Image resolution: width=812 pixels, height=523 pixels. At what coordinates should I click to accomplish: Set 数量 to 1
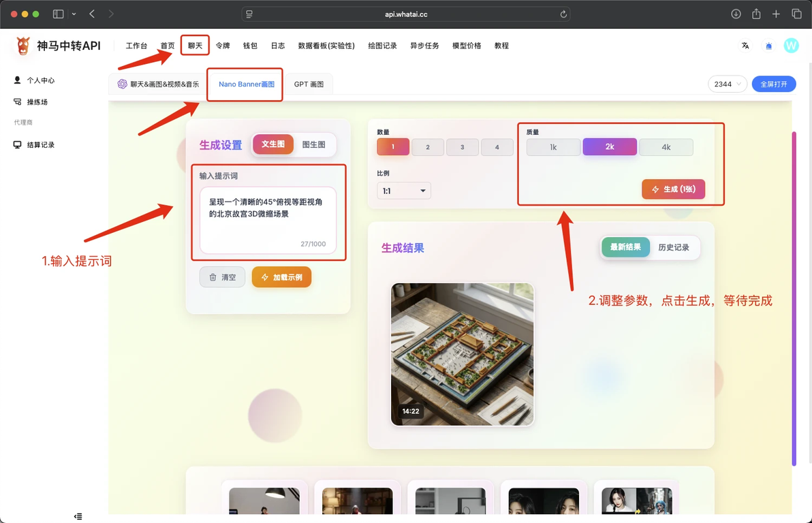pos(393,147)
